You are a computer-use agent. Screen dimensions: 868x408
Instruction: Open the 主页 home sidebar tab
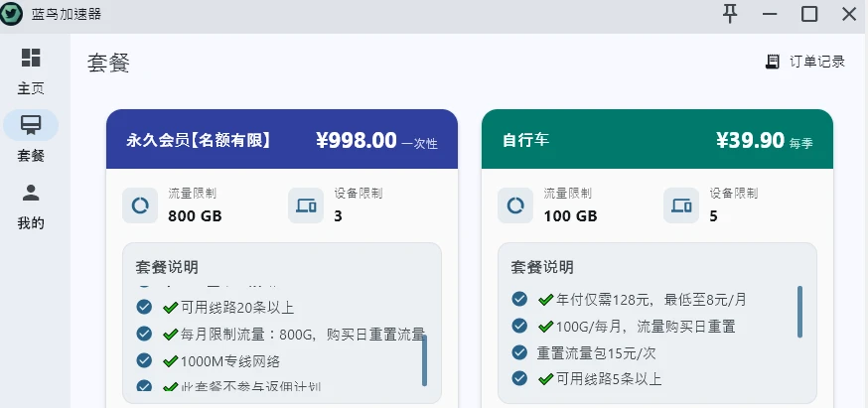click(31, 69)
